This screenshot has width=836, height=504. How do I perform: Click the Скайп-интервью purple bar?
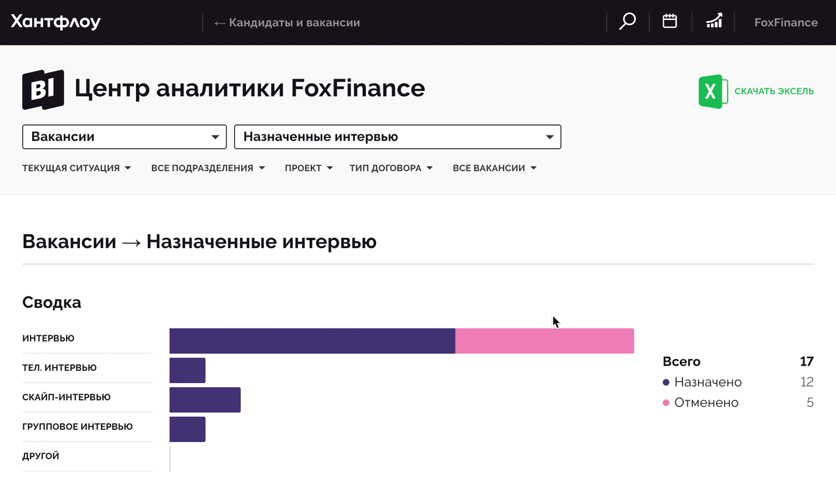[205, 400]
